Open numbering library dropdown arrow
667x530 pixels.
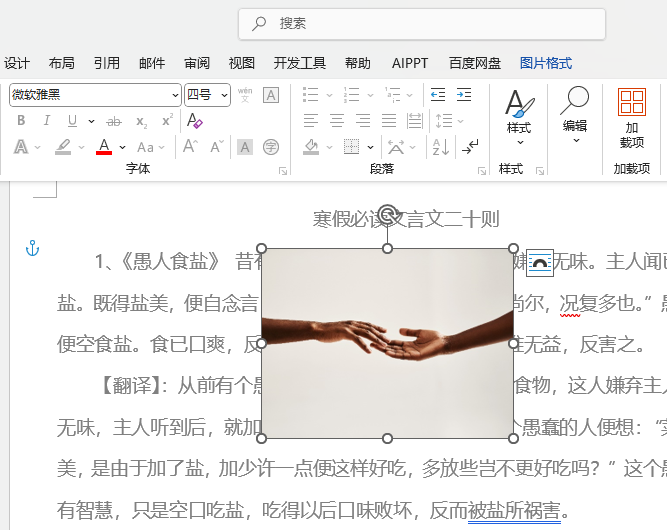coord(370,95)
